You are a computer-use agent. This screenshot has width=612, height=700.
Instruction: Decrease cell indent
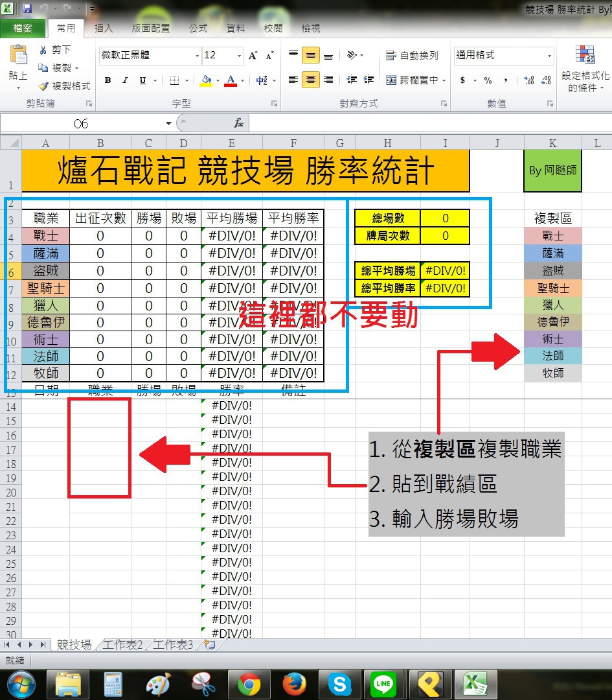pyautogui.click(x=352, y=80)
